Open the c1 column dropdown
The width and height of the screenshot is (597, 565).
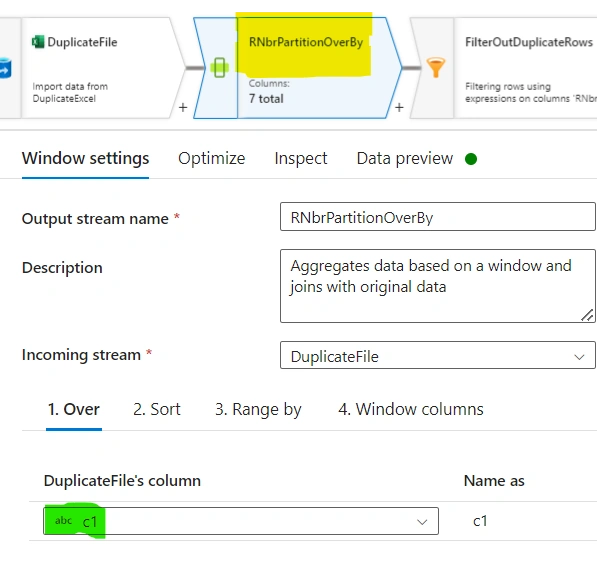click(x=241, y=521)
